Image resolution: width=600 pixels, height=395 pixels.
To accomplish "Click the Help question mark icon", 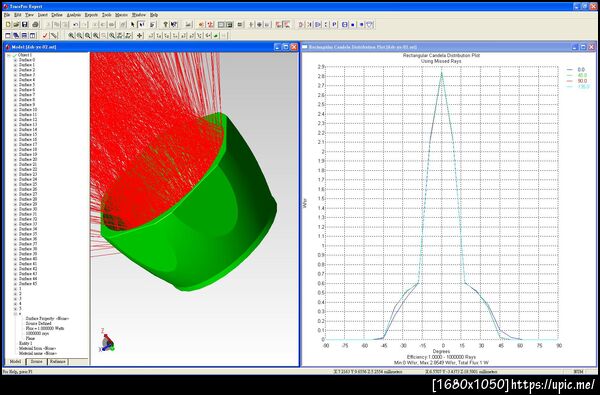I will coord(165,24).
